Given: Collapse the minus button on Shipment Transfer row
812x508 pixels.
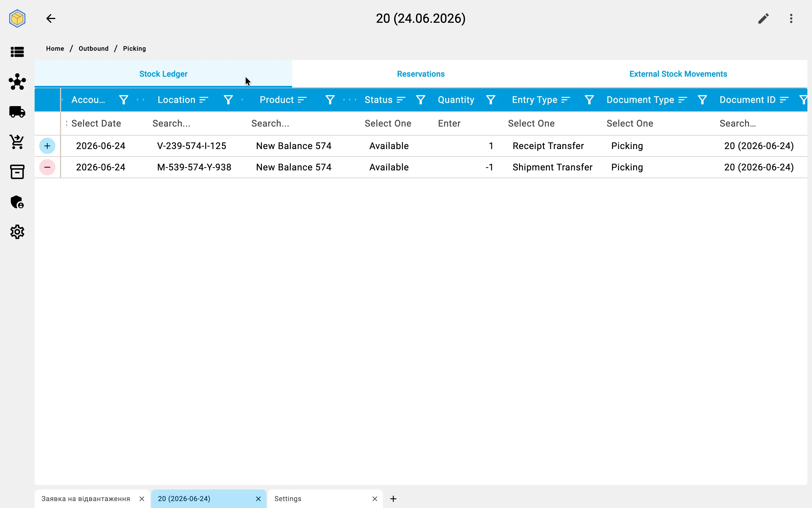Looking at the screenshot, I should pos(47,167).
